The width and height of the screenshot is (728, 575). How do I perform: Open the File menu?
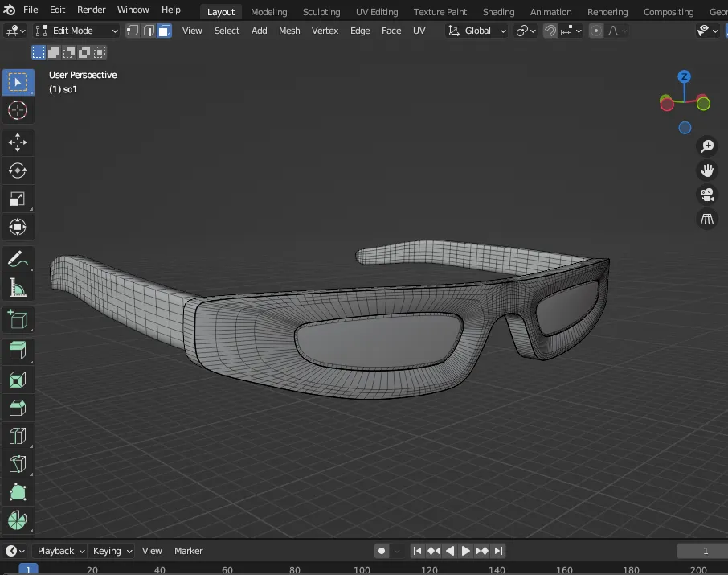click(31, 10)
